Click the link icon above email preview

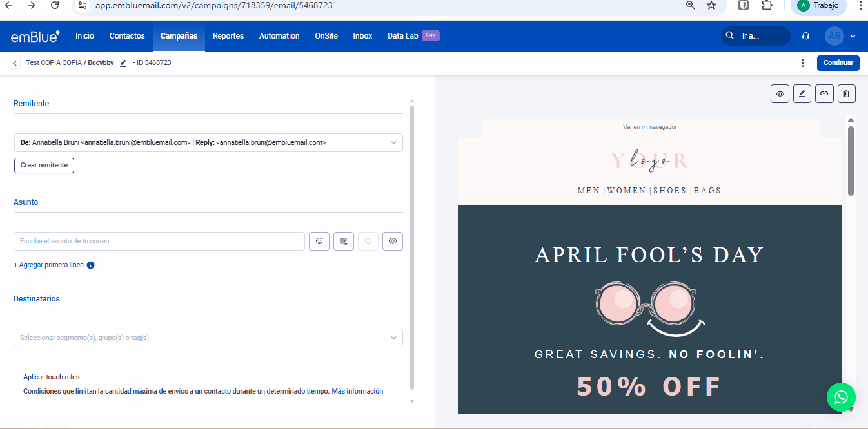[824, 94]
